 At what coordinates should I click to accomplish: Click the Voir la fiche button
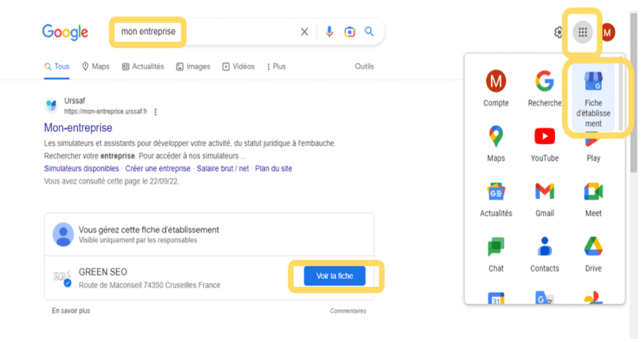pyautogui.click(x=334, y=276)
